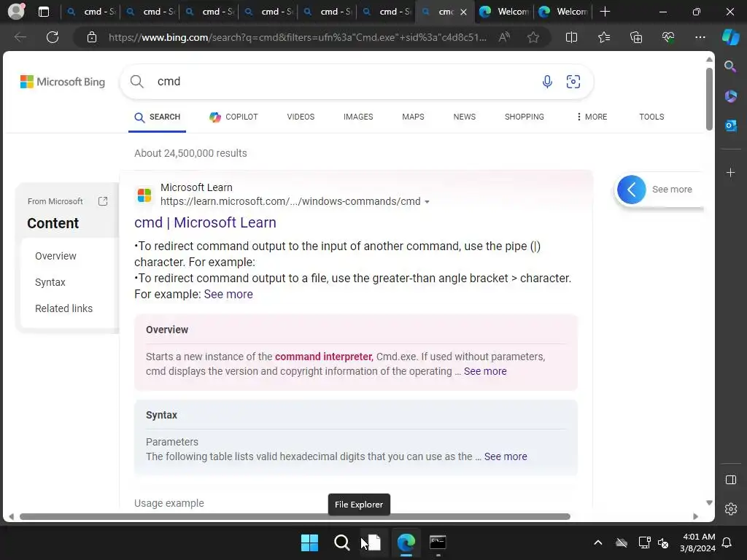
Task: Click blue back arrow circle button
Action: pos(631,190)
